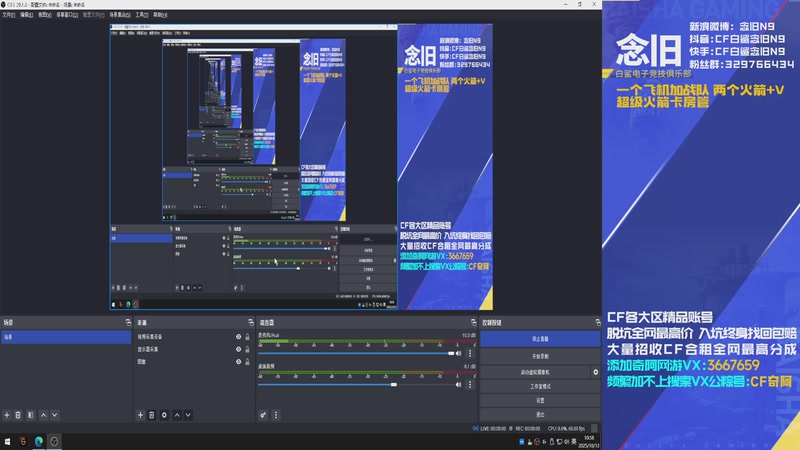Add a new source with plus icon
The height and width of the screenshot is (450, 800).
pyautogui.click(x=140, y=415)
